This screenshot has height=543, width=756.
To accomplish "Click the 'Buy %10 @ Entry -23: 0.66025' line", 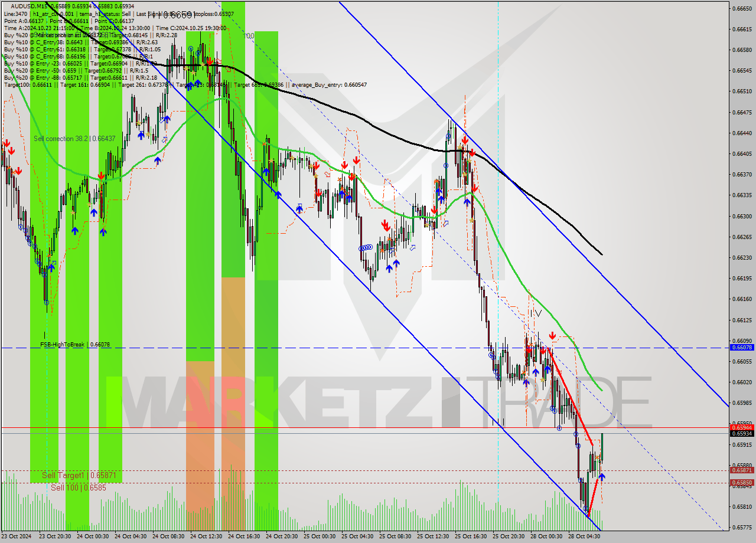I will [80, 63].
